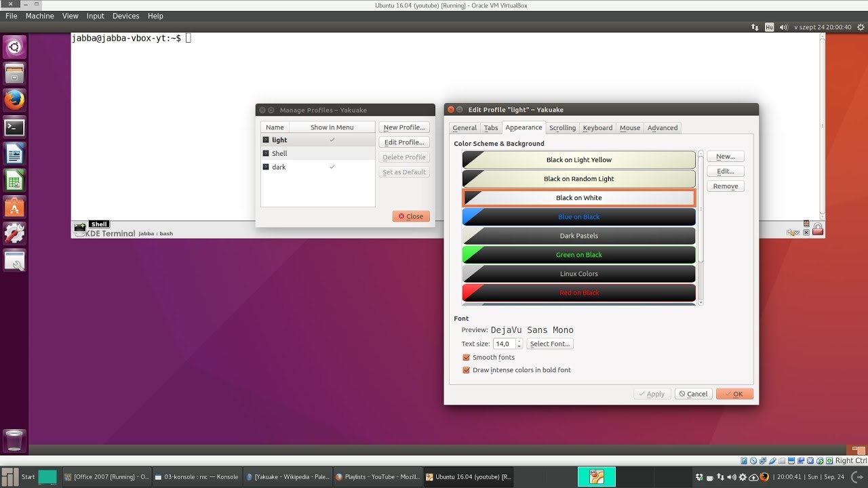Open Yakuake menu button in tab bar
The height and width of the screenshot is (488, 868).
(794, 232)
